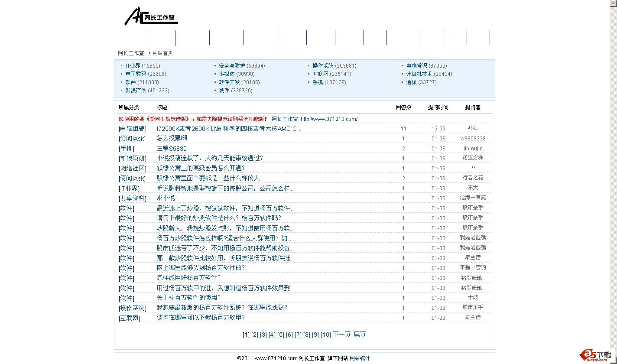
Task: Open the 电脑常识 category
Action: (x=416, y=66)
